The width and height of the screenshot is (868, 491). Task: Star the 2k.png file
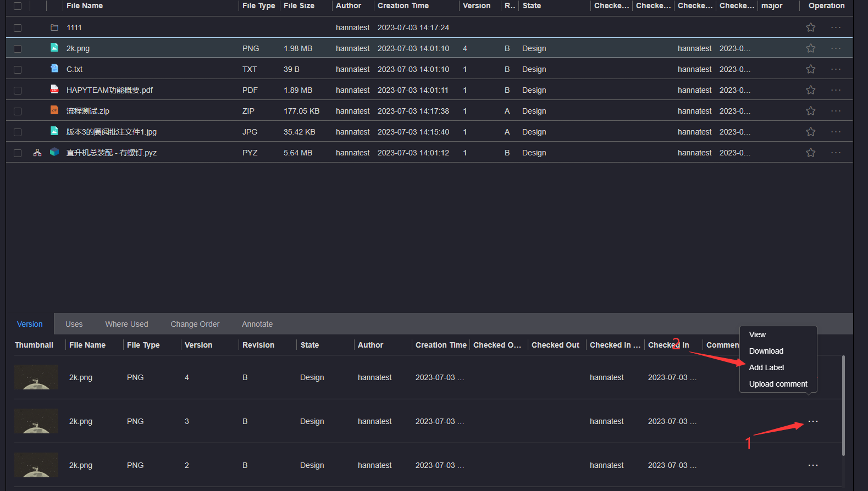tap(810, 48)
